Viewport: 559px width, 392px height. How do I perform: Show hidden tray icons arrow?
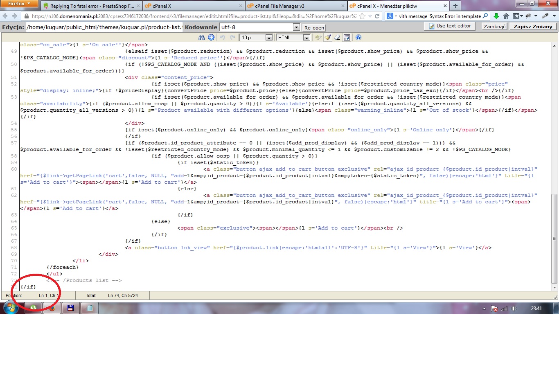[x=484, y=309]
